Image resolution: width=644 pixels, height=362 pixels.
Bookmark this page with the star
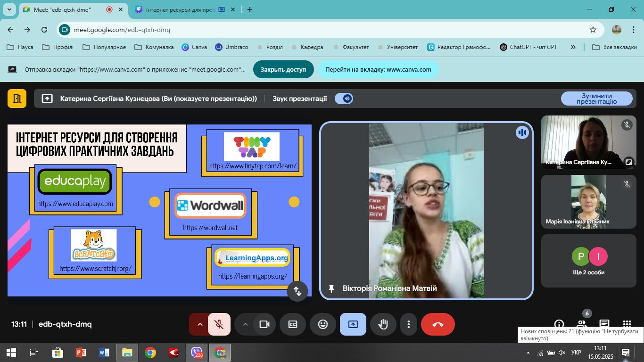593,30
